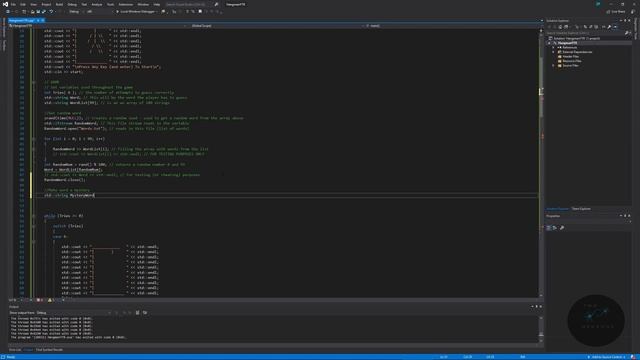Open 'Show output from' Debug dropdown

[74, 313]
